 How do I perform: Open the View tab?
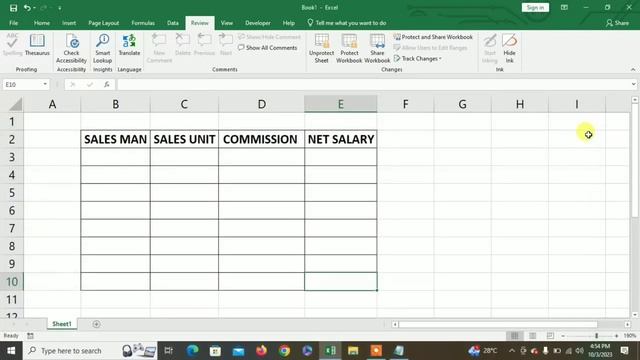pyautogui.click(x=227, y=23)
